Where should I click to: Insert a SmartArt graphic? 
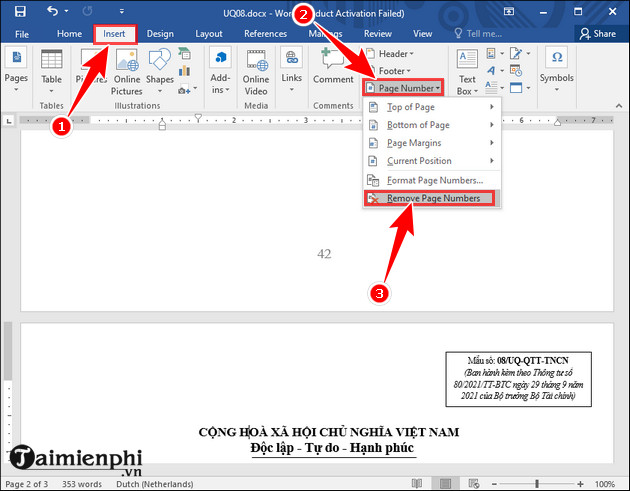tap(184, 53)
